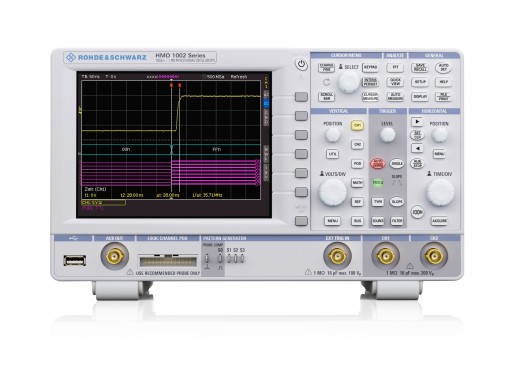This screenshot has width=520, height=380.
Task: Hit the AUTO SET oval button
Action: point(443,68)
